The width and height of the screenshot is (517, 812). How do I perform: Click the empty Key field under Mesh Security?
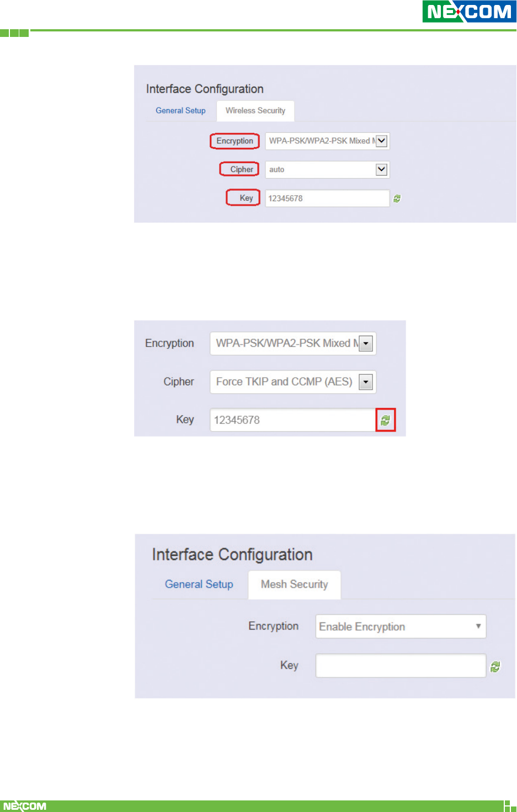401,666
